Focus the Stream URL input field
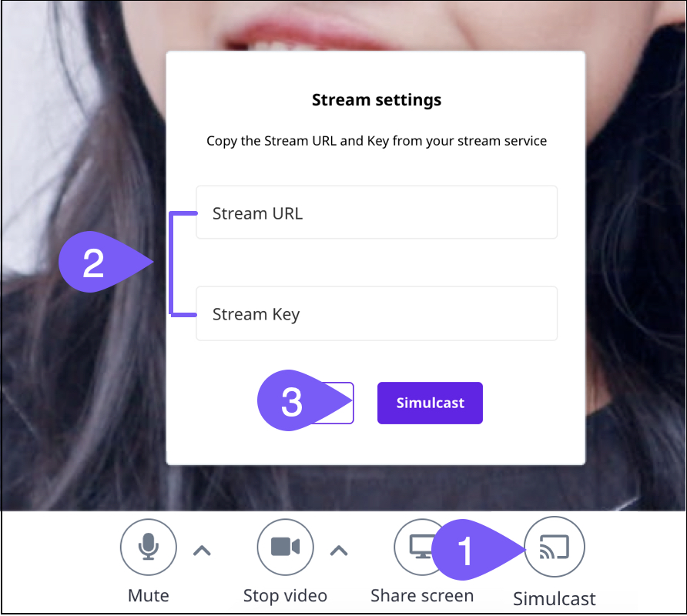 [376, 213]
